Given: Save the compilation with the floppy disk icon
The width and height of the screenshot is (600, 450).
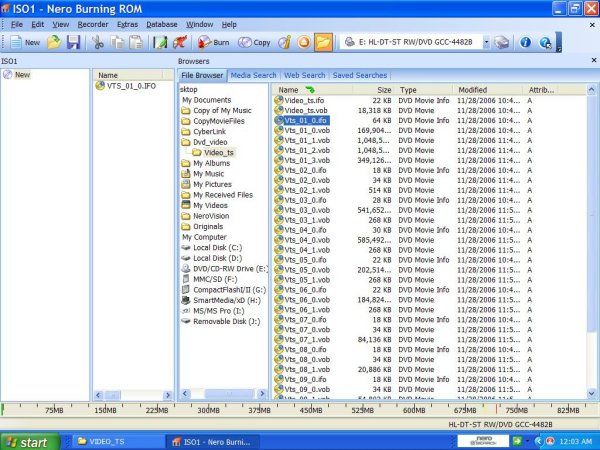Looking at the screenshot, I should pyautogui.click(x=73, y=42).
